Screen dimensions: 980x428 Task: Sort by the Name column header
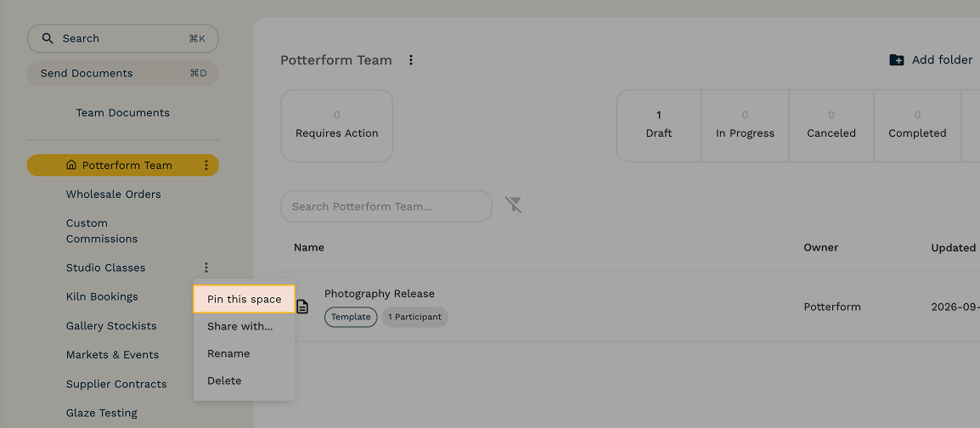(309, 247)
